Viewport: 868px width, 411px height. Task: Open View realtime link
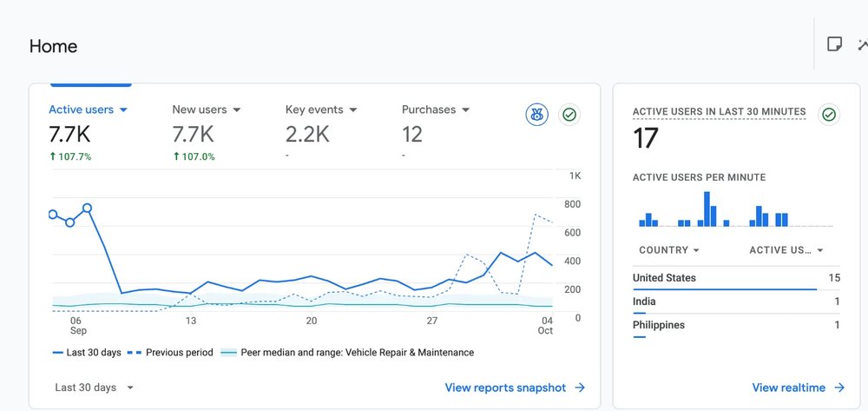799,388
